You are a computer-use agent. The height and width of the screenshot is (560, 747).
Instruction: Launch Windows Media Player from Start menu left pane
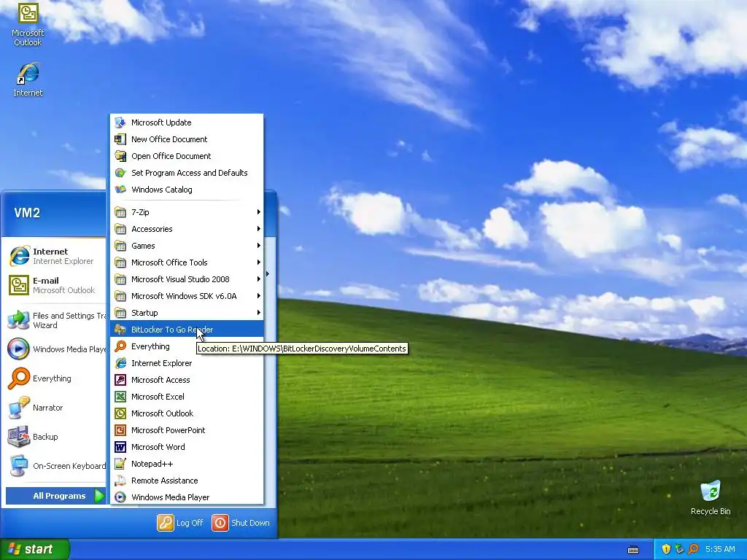57,349
